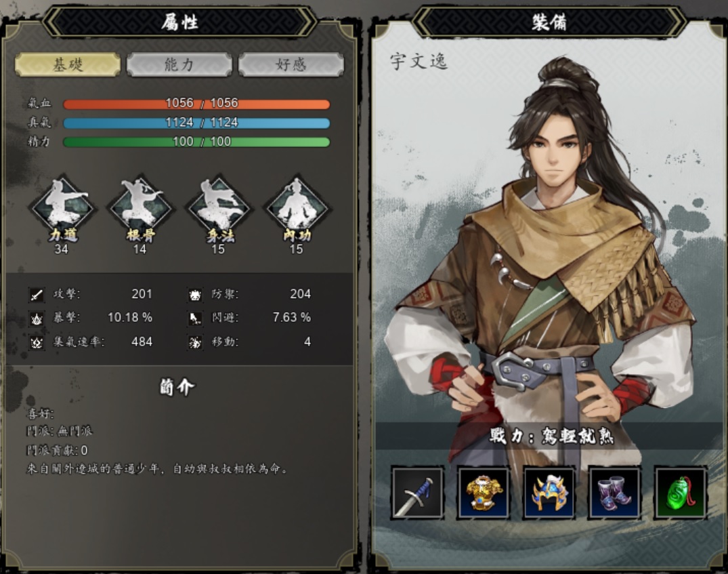Image resolution: width=728 pixels, height=574 pixels.
Task: Click the red 氣血 health bar
Action: [196, 103]
